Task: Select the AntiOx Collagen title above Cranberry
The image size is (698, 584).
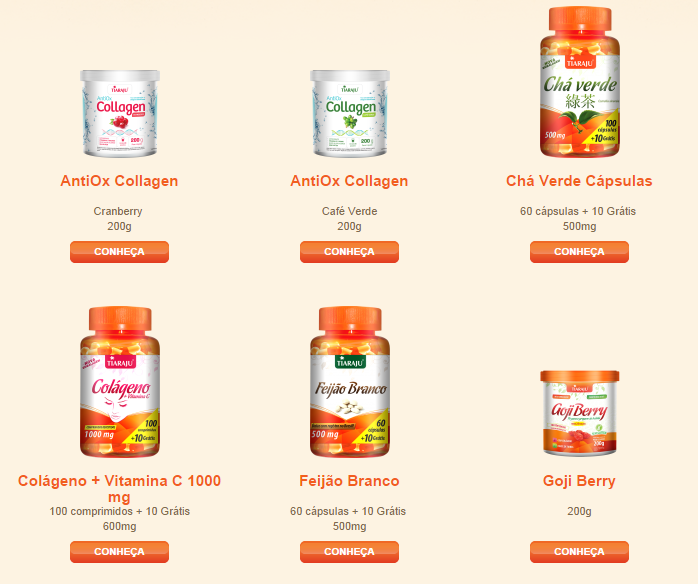Action: coord(119,181)
